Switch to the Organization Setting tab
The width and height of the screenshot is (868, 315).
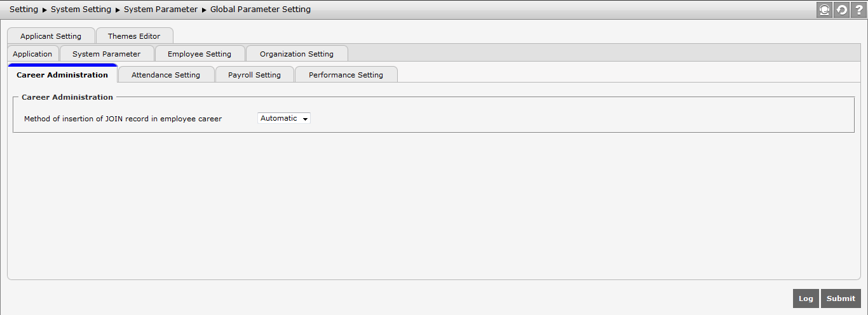pos(296,54)
